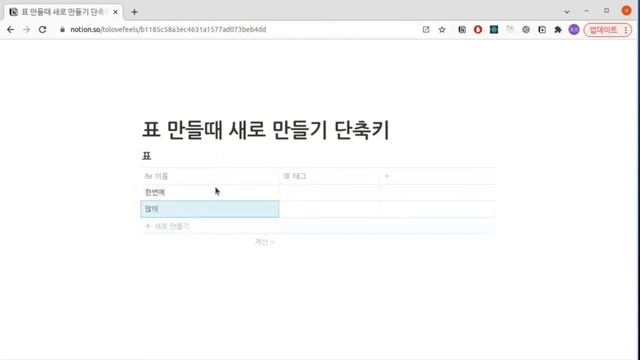Reload the Notion page
This screenshot has width=640, height=360.
click(42, 29)
